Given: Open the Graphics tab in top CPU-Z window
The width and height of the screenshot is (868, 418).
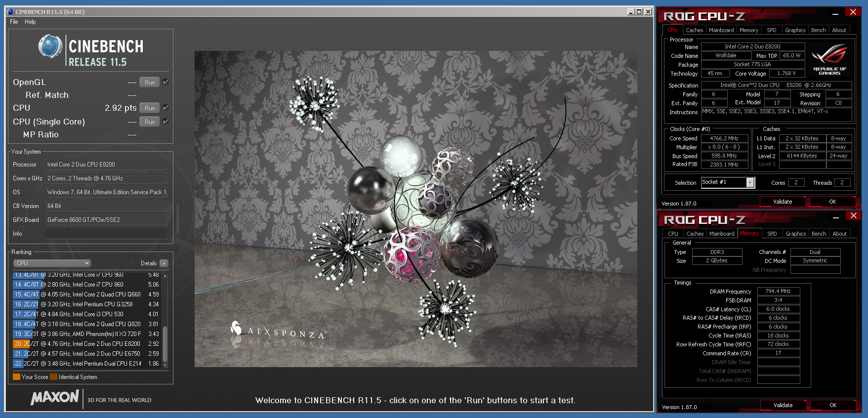Looking at the screenshot, I should click(x=795, y=30).
